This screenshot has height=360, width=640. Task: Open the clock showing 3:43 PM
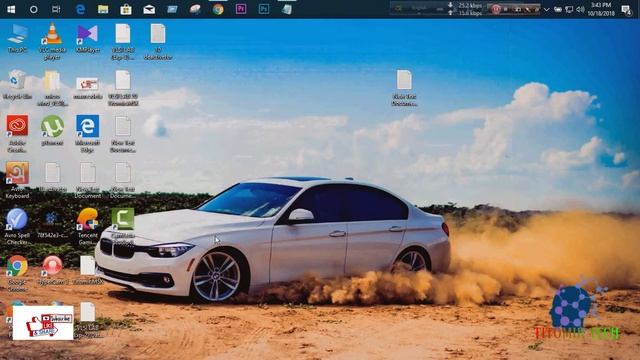[601, 9]
